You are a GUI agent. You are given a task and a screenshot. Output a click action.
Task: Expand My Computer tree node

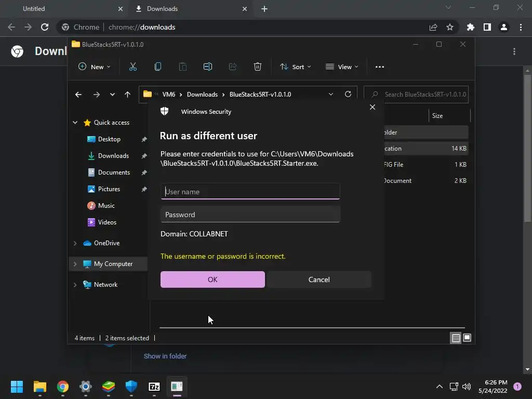coord(75,264)
